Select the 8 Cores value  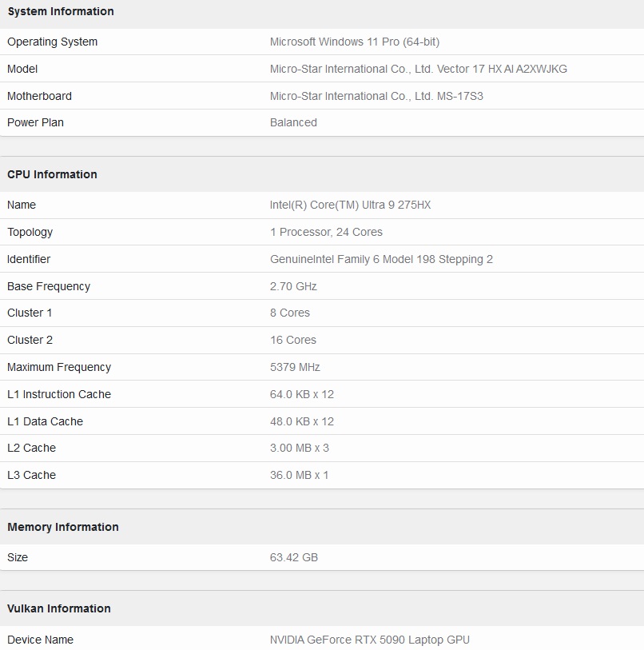(290, 313)
